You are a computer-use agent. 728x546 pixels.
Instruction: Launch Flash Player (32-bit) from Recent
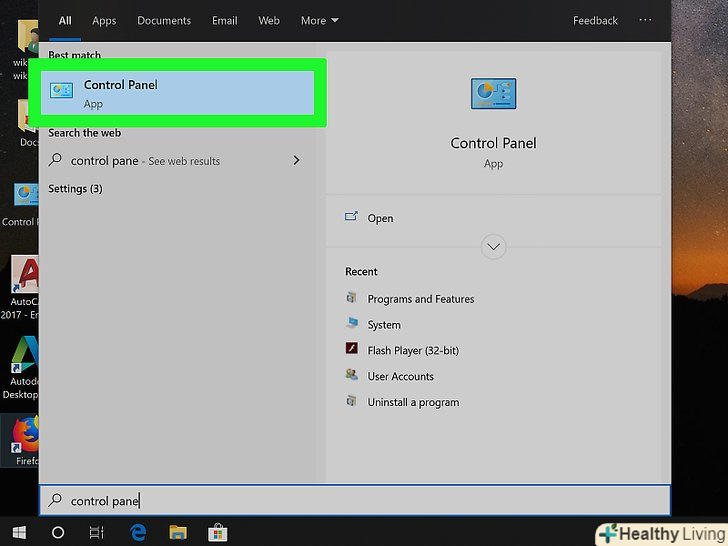pyautogui.click(x=412, y=351)
